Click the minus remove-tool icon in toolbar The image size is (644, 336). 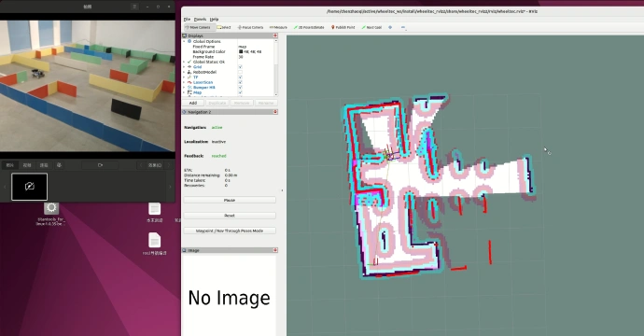click(x=403, y=27)
